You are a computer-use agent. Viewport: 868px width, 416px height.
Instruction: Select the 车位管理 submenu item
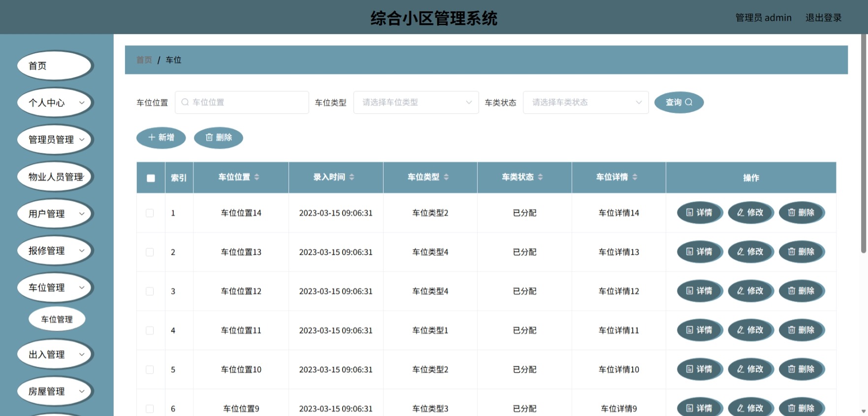[x=57, y=319]
